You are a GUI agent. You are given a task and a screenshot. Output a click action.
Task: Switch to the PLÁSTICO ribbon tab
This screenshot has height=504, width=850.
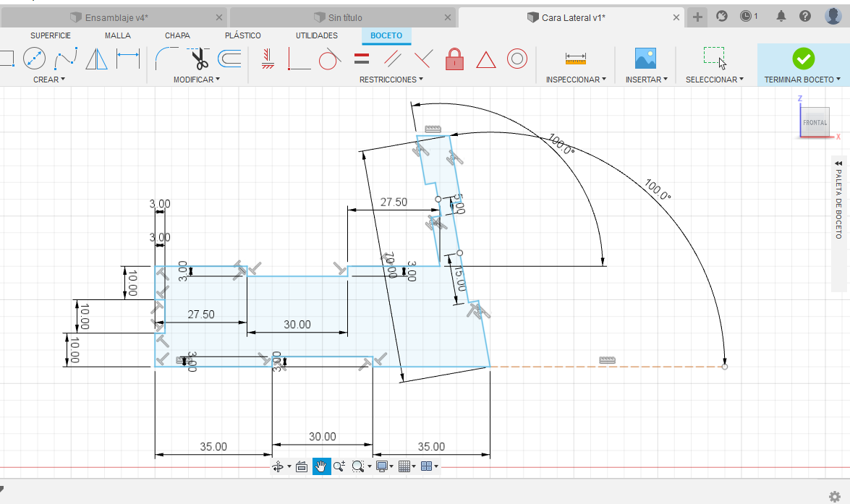click(243, 35)
